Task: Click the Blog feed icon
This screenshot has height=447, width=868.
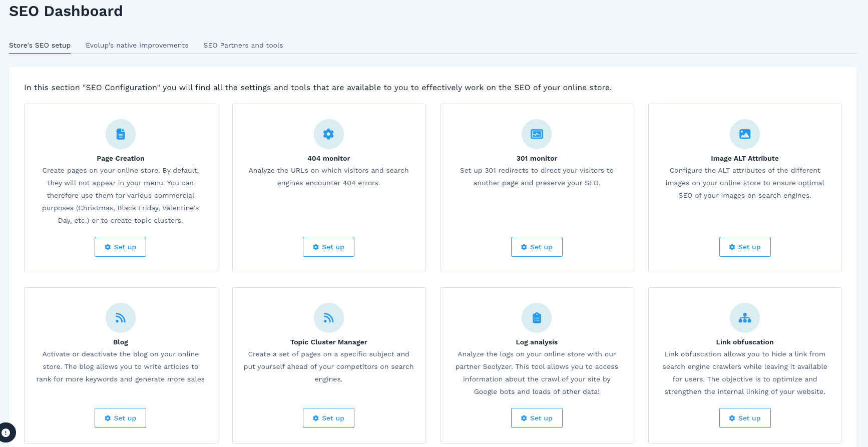Action: point(121,318)
